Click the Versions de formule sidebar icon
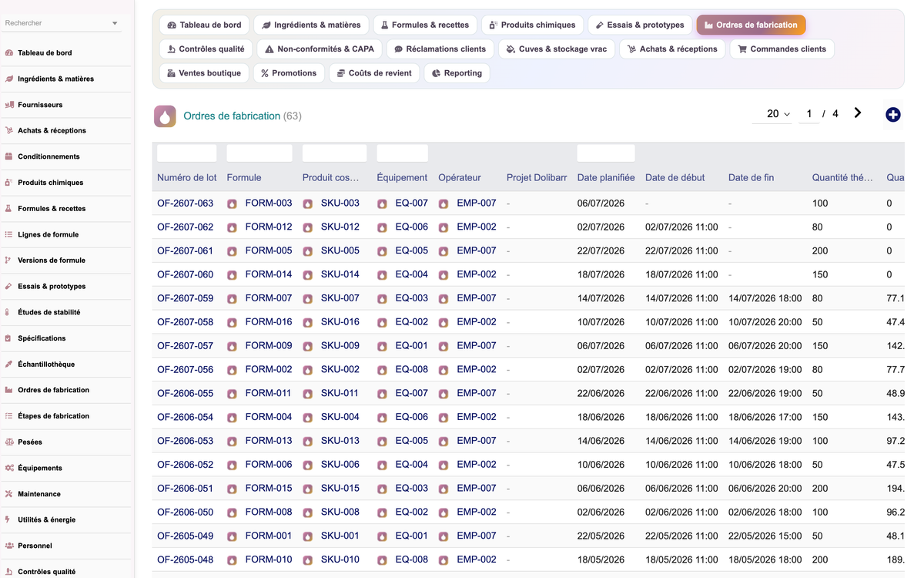Screen dimensions: 924x578 9,260
